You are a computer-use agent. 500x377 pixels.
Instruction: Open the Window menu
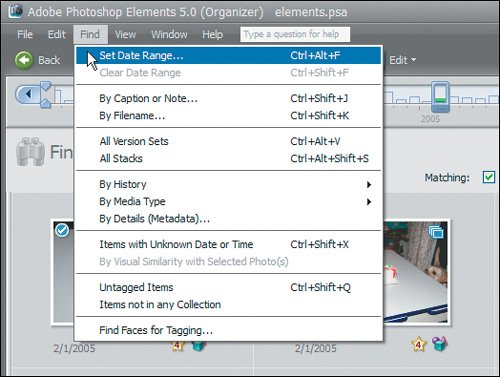coord(169,34)
